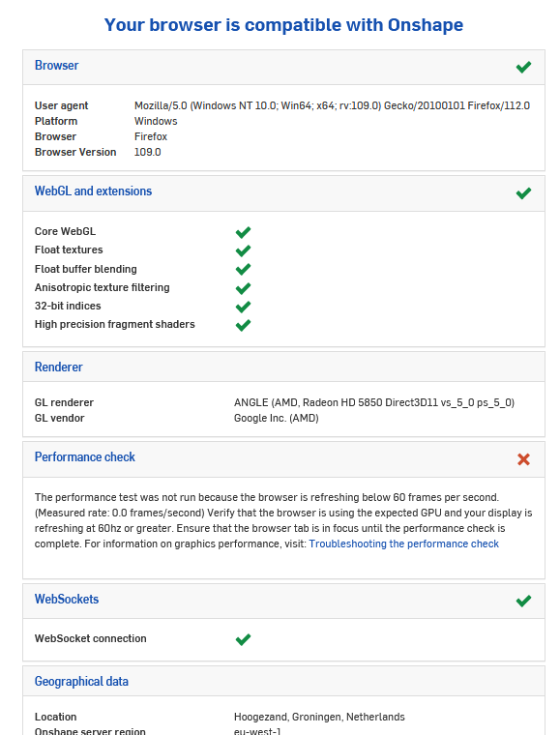Select the Performance check heading
Image resolution: width=560 pixels, height=735 pixels.
tap(85, 456)
